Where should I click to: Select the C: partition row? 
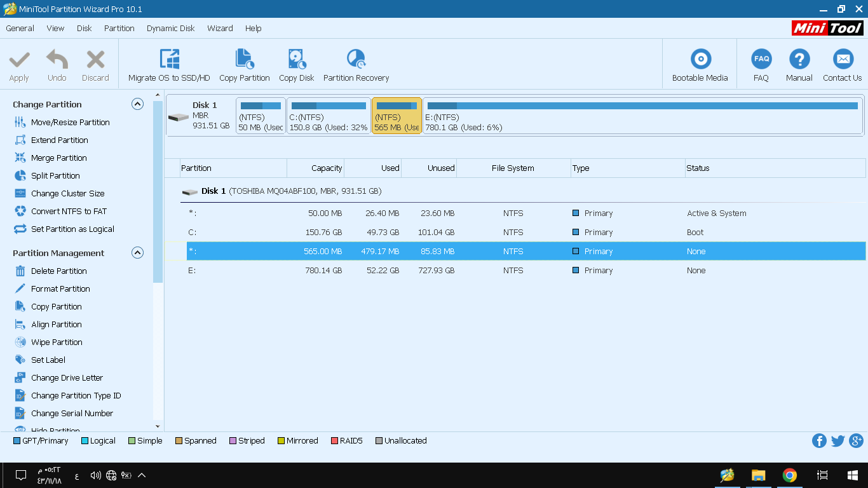(x=526, y=233)
